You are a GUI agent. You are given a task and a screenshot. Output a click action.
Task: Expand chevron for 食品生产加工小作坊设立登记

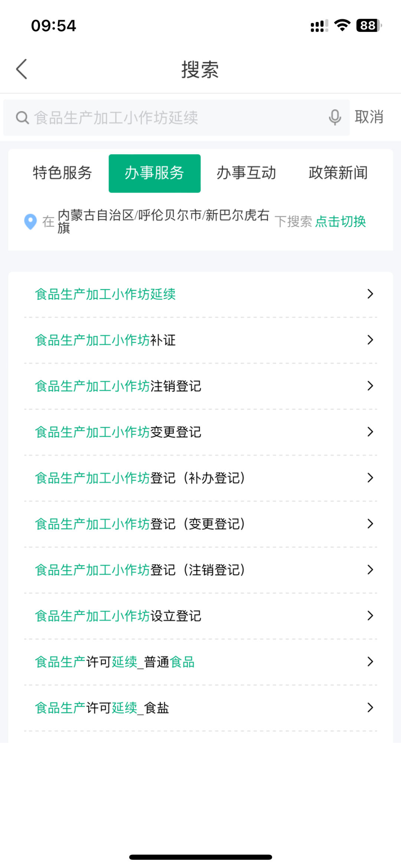370,615
